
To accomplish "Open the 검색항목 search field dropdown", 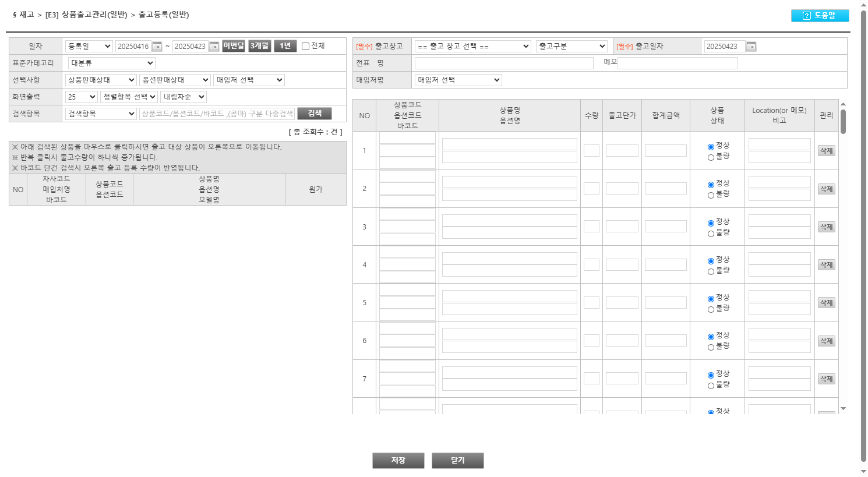I will (99, 114).
